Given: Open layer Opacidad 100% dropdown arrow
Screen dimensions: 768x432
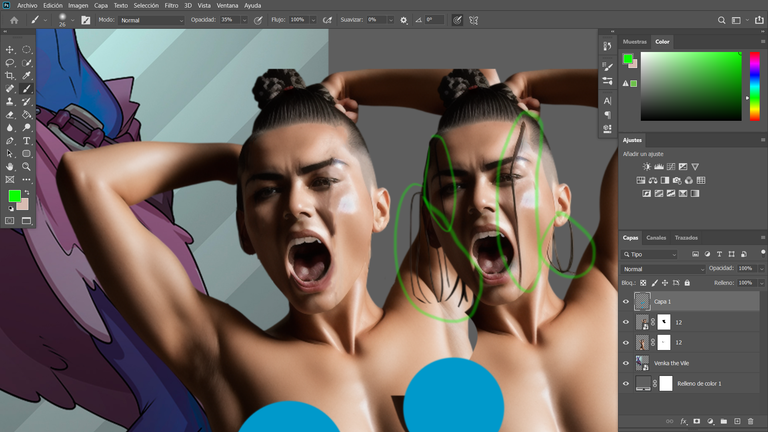Looking at the screenshot, I should [761, 269].
